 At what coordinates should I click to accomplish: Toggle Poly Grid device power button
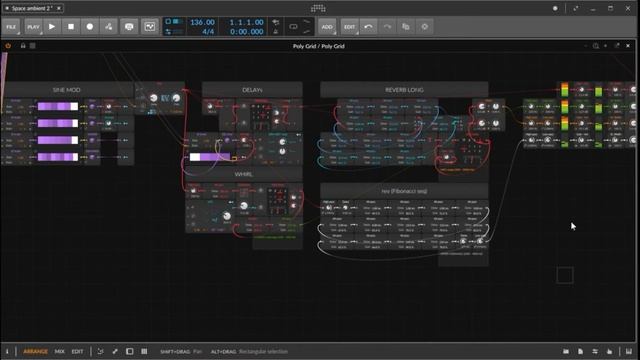pyautogui.click(x=8, y=46)
